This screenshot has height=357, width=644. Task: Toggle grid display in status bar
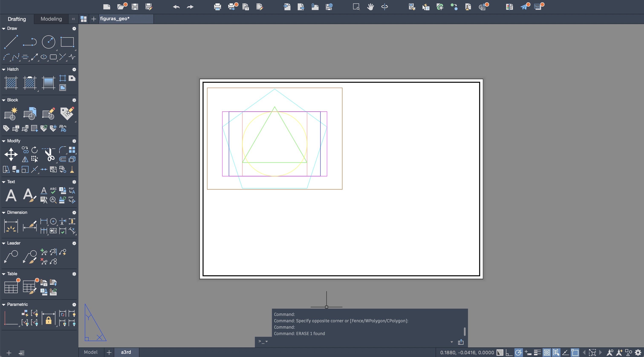pyautogui.click(x=500, y=353)
